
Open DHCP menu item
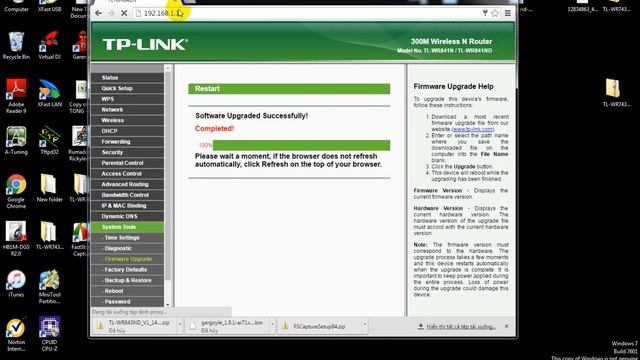(x=127, y=131)
